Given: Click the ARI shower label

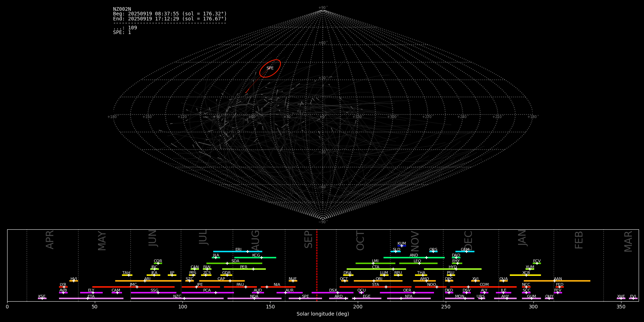Looking at the screenshot, I should pyautogui.click(x=147, y=279).
